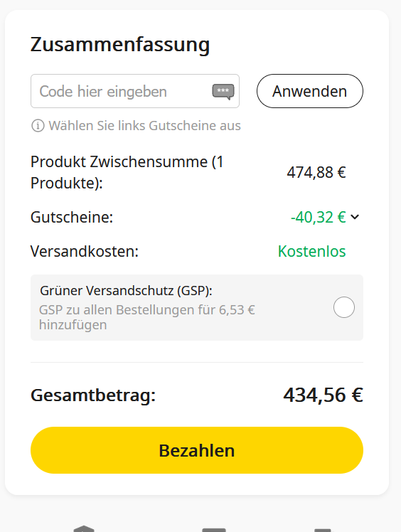Open the -40,32 € voucher details

319,217
